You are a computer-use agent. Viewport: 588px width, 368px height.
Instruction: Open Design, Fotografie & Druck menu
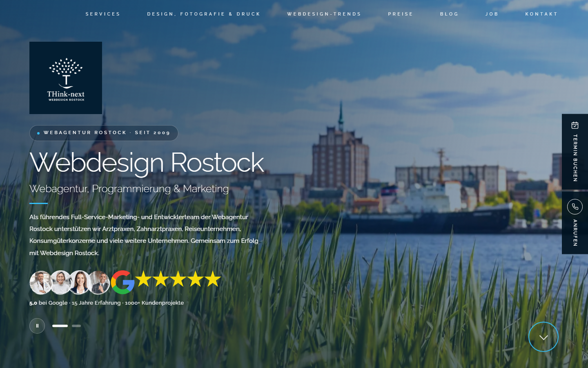[x=204, y=14]
